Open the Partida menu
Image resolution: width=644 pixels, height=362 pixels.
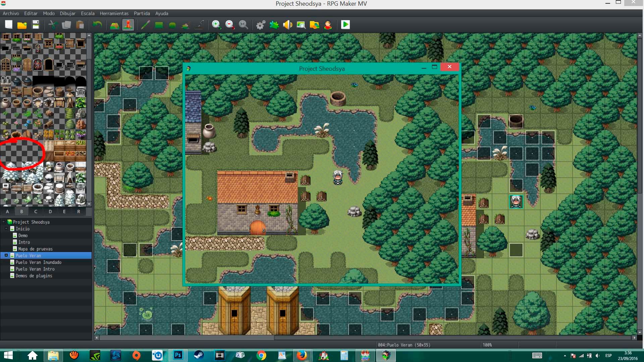click(142, 13)
